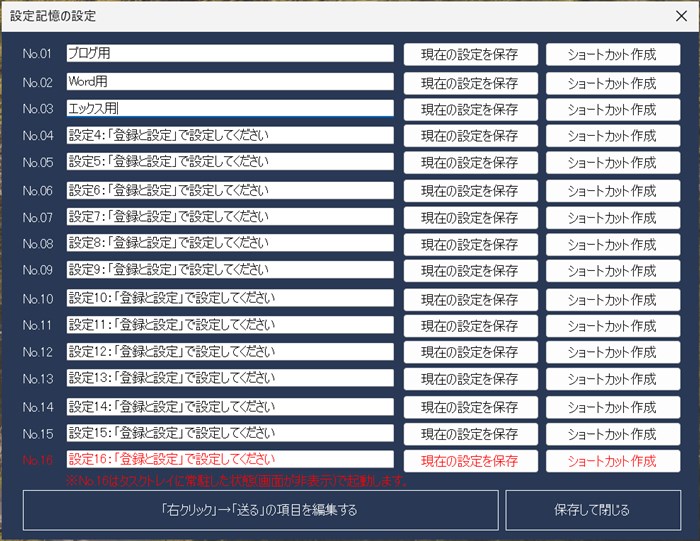Image resolution: width=700 pixels, height=541 pixels.
Task: Click ショートカット作成 in row No.05
Action: [x=613, y=162]
